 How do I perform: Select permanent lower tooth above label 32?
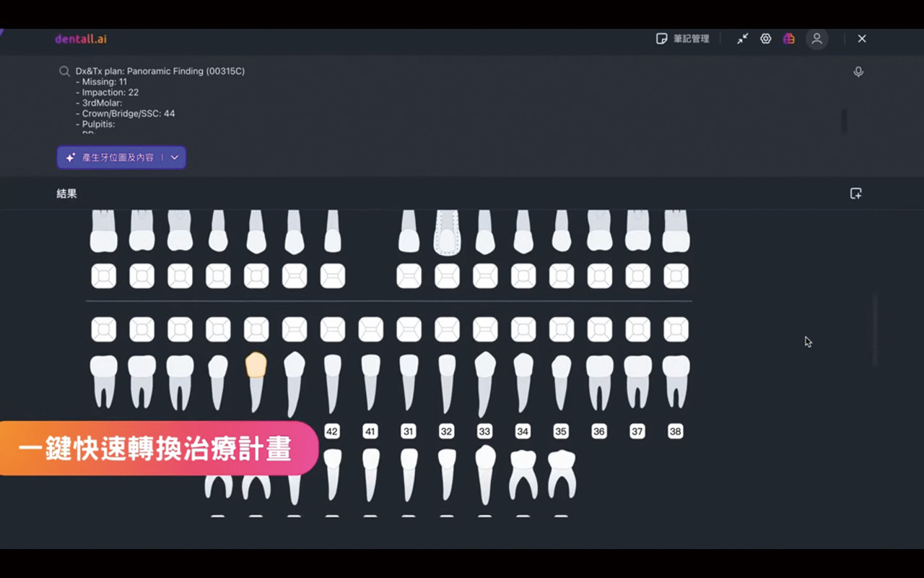[x=447, y=383]
